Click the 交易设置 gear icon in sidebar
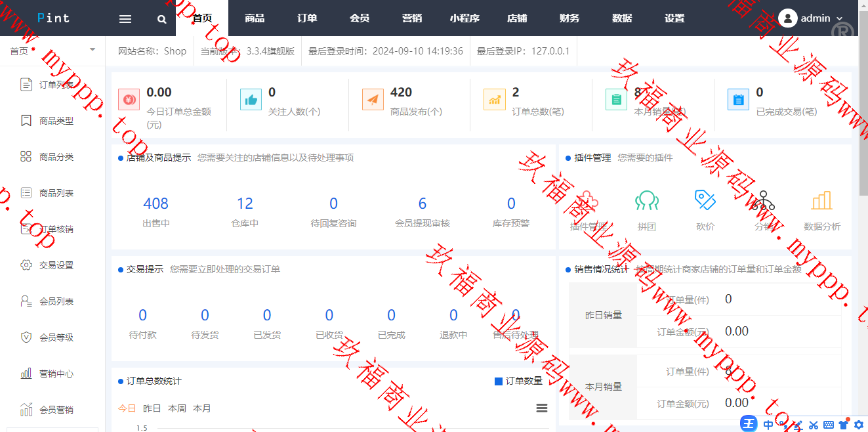 tap(26, 265)
